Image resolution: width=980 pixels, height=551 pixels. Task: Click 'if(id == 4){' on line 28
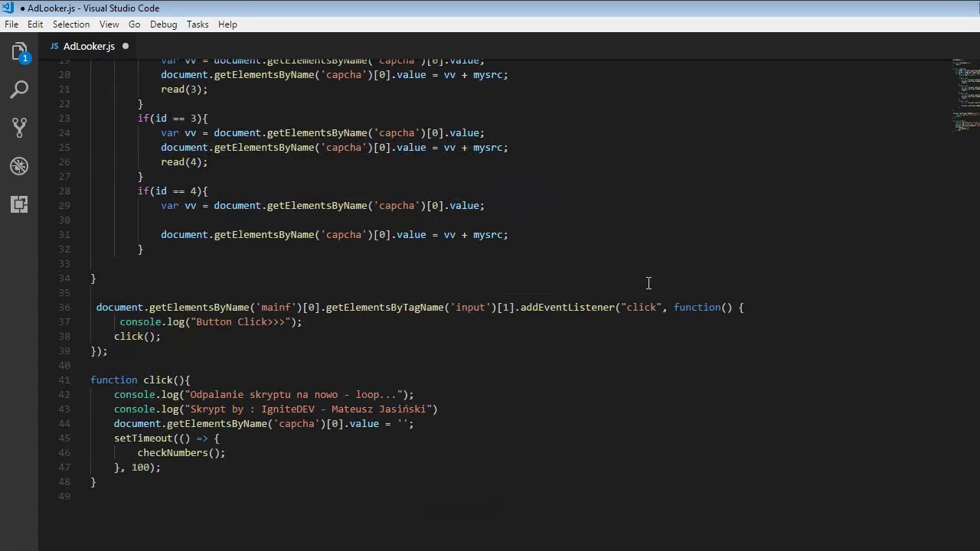172,191
